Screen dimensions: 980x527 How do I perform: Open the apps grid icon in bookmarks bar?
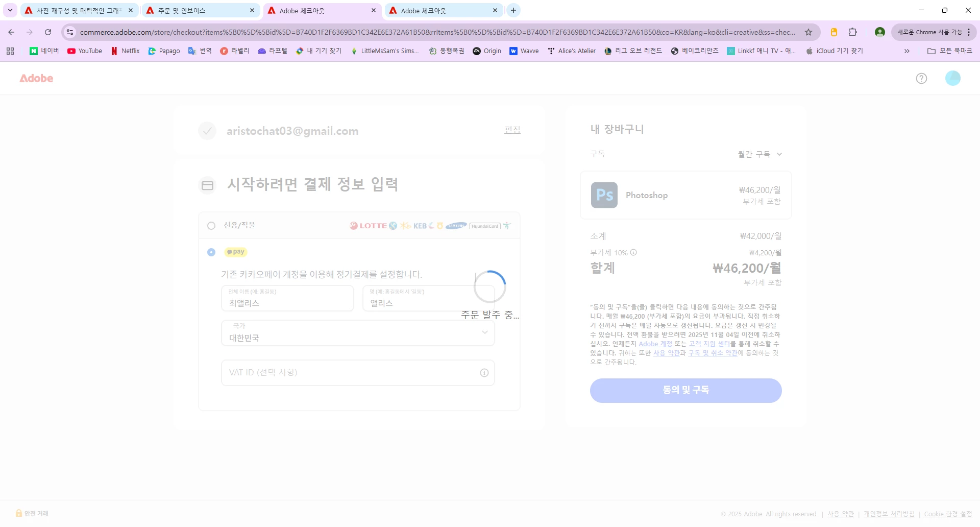10,51
